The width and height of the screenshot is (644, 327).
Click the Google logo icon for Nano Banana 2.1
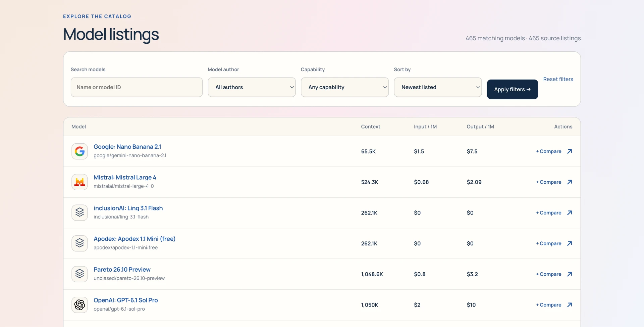(x=79, y=151)
